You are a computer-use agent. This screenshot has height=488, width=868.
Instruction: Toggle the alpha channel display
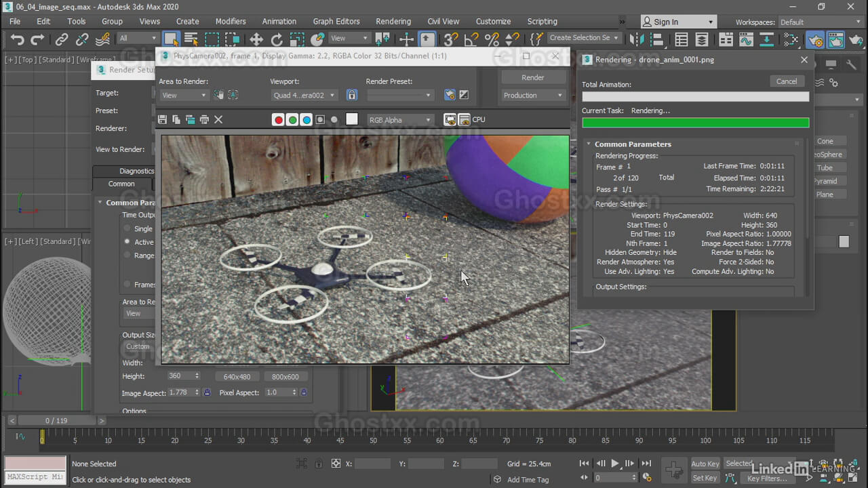click(320, 120)
